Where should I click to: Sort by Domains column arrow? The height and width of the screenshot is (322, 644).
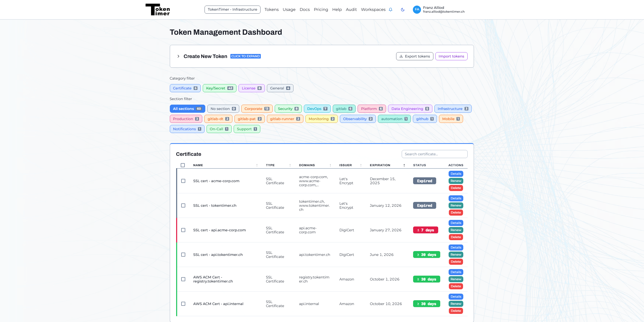[x=330, y=165]
